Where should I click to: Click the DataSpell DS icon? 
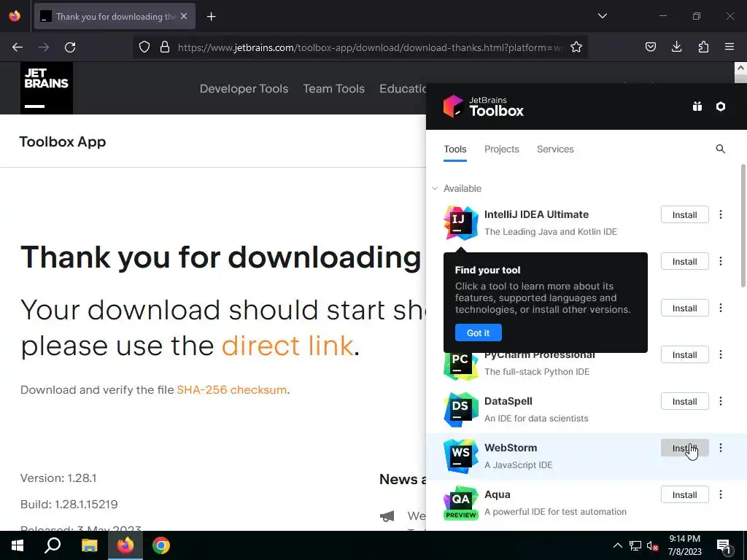pyautogui.click(x=461, y=410)
